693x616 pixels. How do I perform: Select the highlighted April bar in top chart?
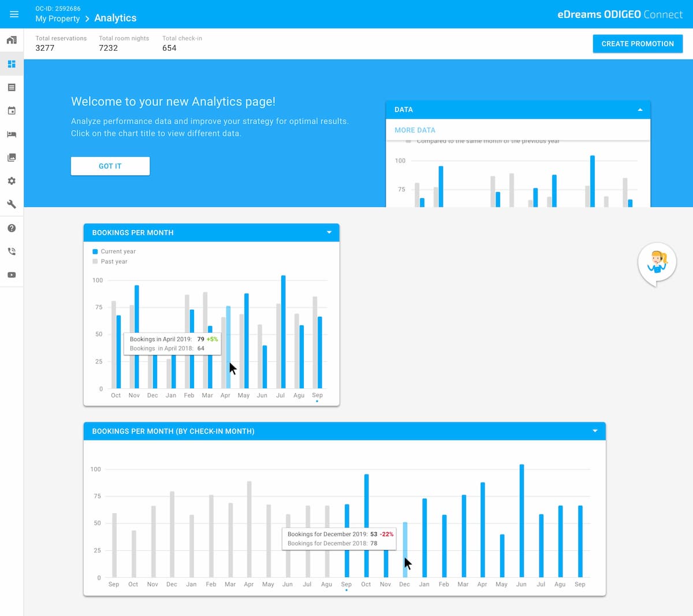coord(228,347)
